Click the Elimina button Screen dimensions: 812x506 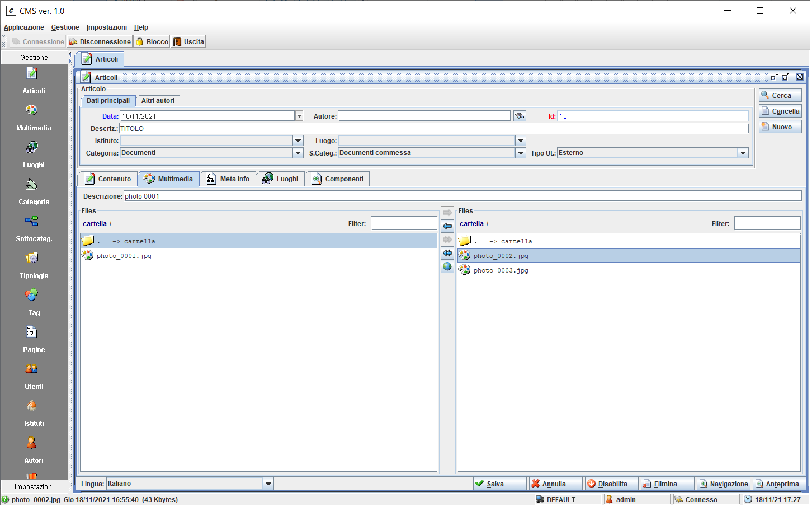(668, 484)
